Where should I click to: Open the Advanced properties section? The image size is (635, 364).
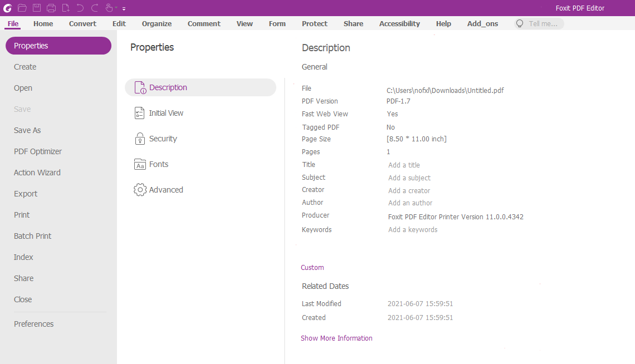click(165, 190)
